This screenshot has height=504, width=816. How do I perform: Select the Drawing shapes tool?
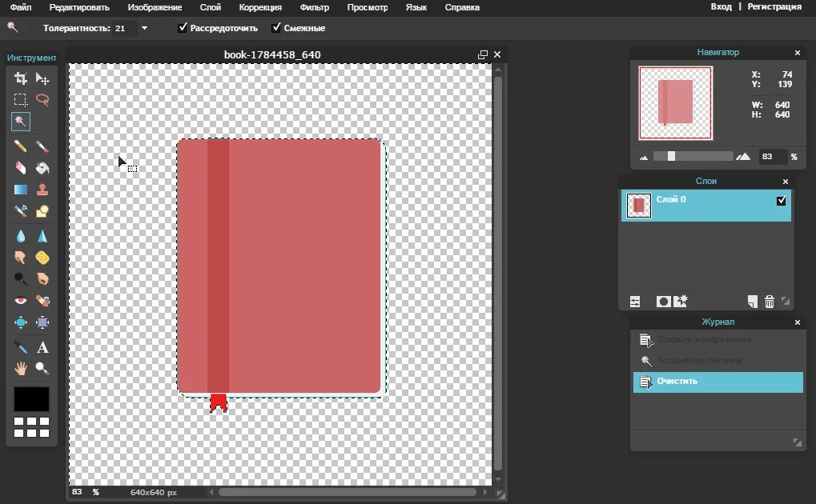(x=42, y=210)
